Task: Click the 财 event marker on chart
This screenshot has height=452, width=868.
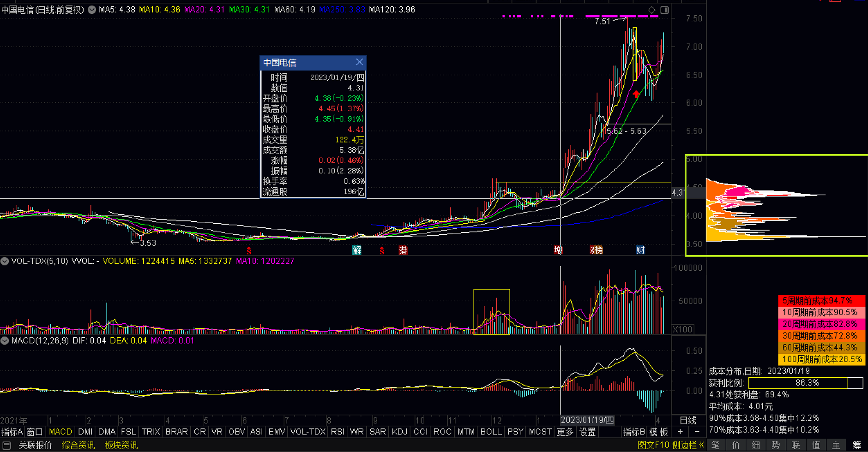Action: pos(640,250)
